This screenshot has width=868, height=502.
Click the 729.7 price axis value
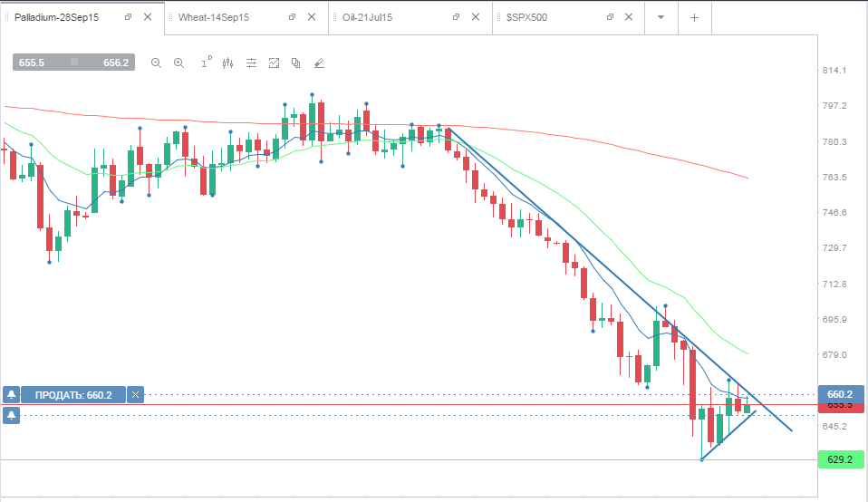click(834, 248)
